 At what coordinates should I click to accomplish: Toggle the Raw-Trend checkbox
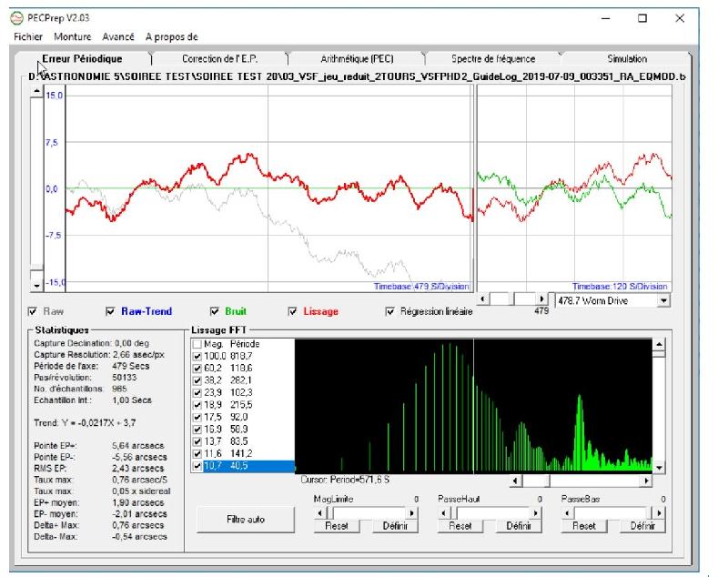pyautogui.click(x=110, y=311)
